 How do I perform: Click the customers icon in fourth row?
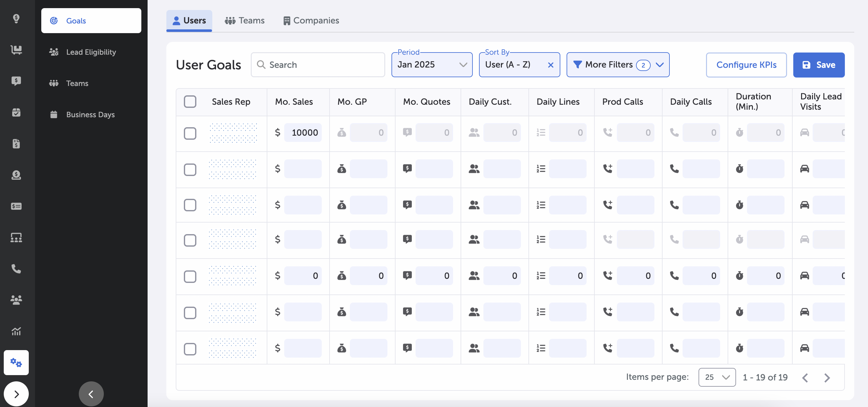pyautogui.click(x=474, y=239)
